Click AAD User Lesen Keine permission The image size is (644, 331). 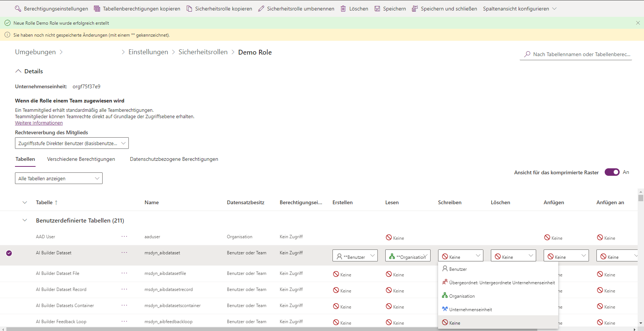pos(395,238)
